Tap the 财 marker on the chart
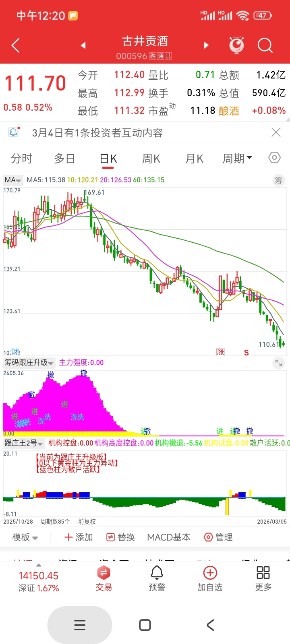This screenshot has width=290, height=644. point(15,352)
